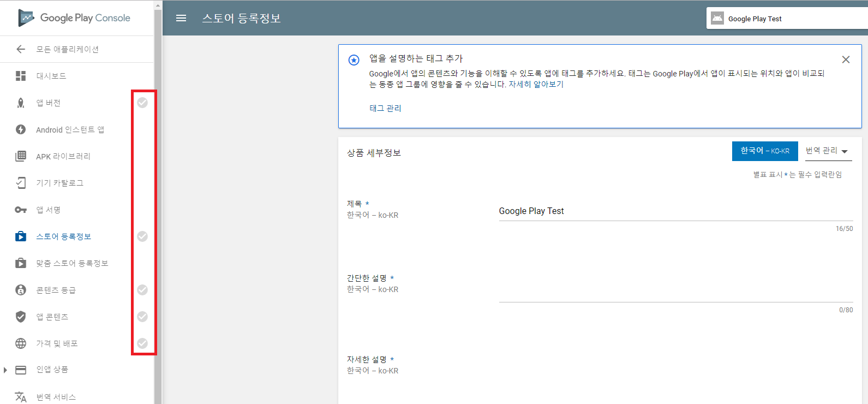The width and height of the screenshot is (868, 404).
Task: Click the check mark beside 스토어 등록정보
Action: click(142, 236)
